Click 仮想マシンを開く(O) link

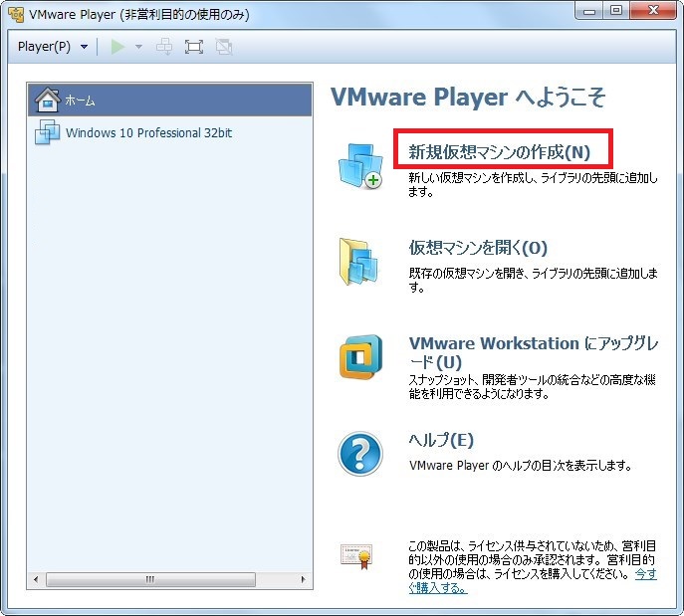[x=478, y=248]
